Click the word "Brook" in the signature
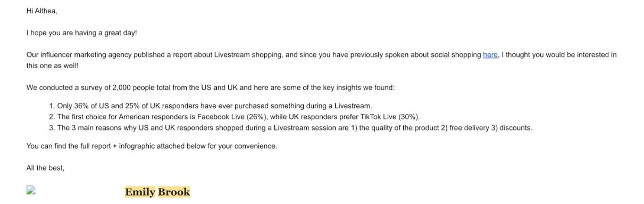644x204 pixels. coord(174,192)
